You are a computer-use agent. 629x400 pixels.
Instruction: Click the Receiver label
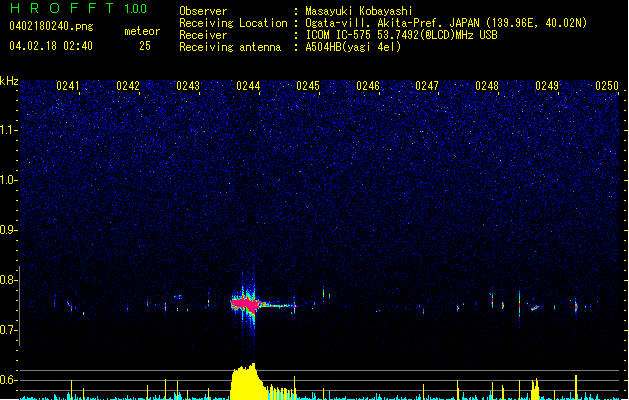click(x=203, y=35)
